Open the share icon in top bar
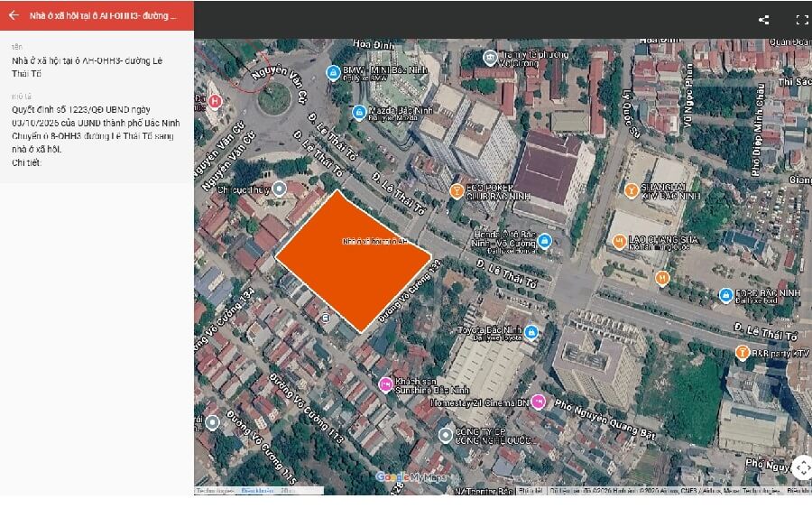Image resolution: width=812 pixels, height=508 pixels. click(763, 20)
